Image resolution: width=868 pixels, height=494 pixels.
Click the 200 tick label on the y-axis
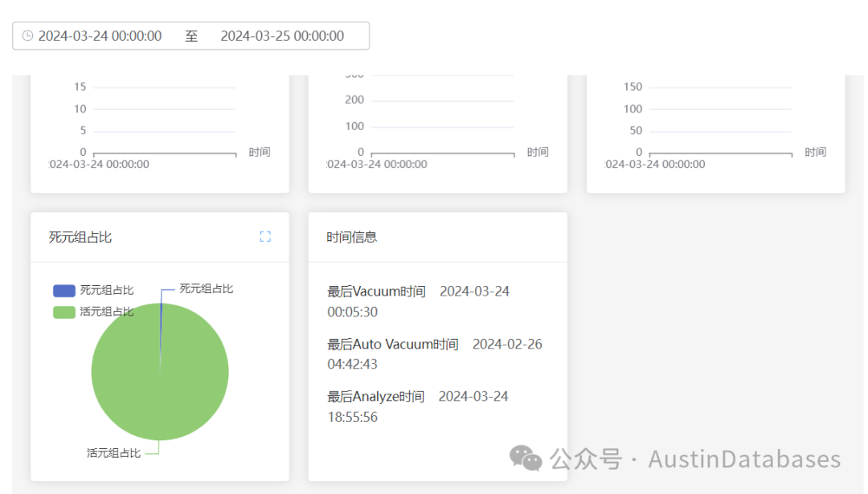click(x=354, y=100)
